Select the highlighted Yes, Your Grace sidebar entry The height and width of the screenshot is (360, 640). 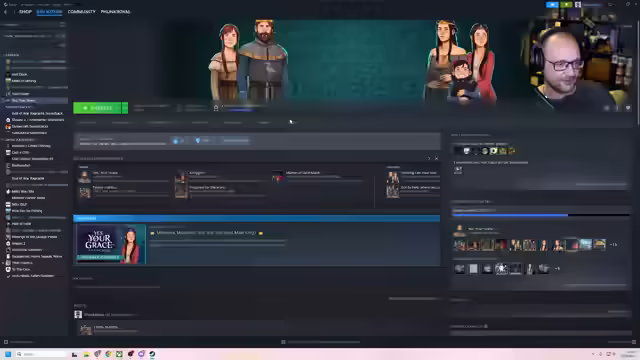pyautogui.click(x=34, y=100)
